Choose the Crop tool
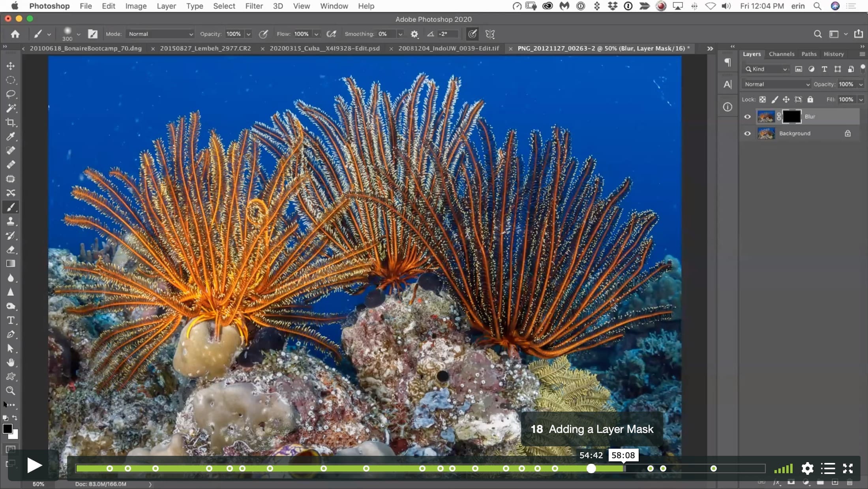 [x=11, y=122]
